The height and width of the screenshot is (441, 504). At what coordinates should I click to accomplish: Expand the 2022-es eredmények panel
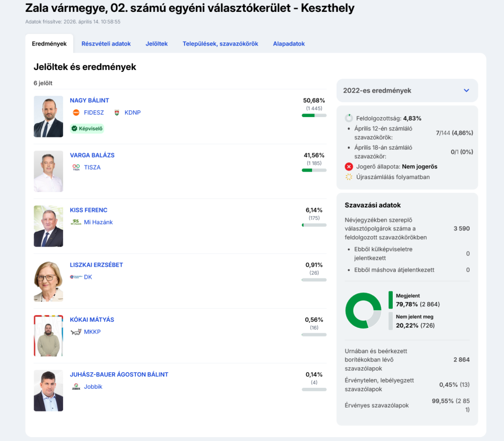click(x=377, y=91)
